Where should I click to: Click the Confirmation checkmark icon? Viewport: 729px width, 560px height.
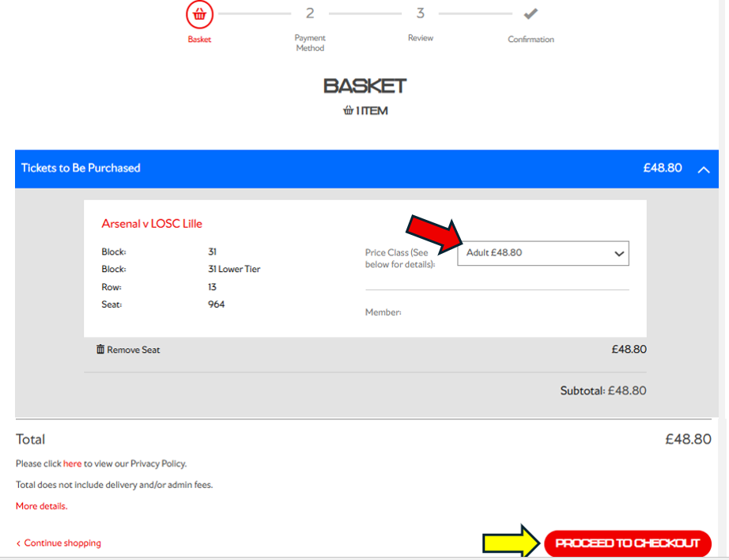pyautogui.click(x=531, y=13)
